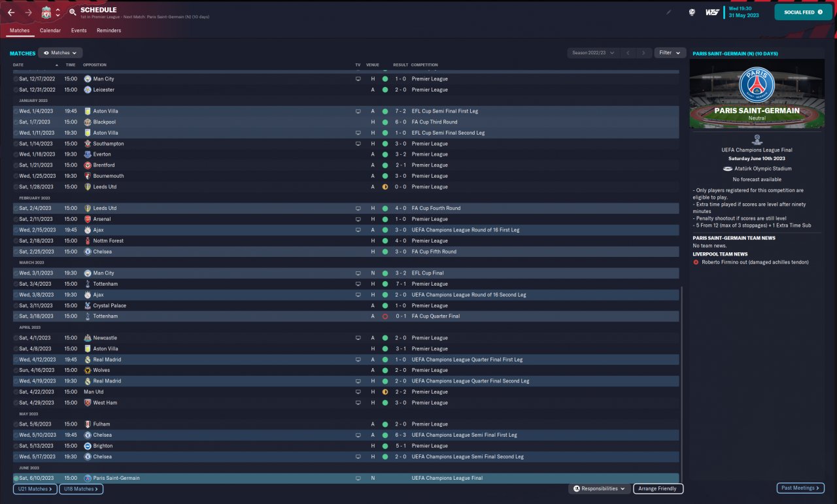
Task: Click the West Ham club badge
Action: click(88, 403)
